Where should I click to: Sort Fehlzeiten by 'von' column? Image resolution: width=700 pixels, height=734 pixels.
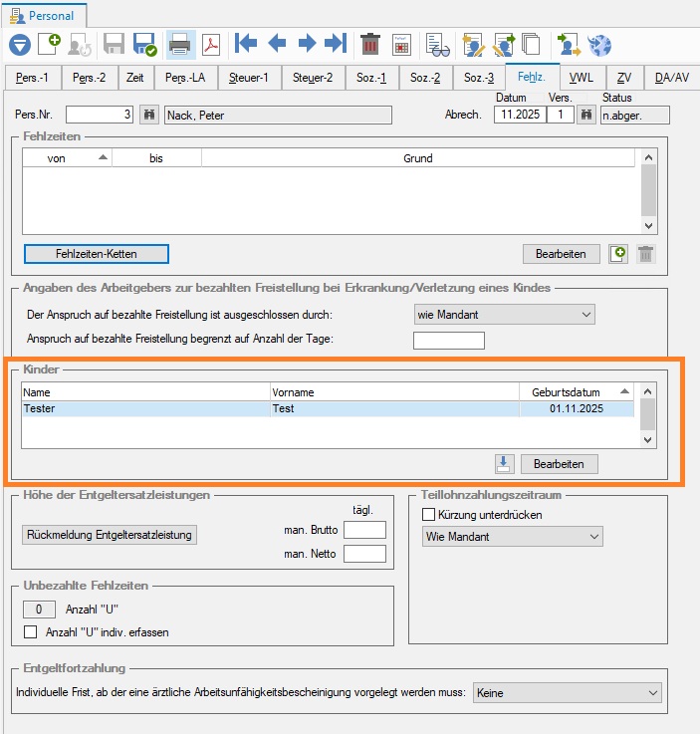pyautogui.click(x=67, y=158)
